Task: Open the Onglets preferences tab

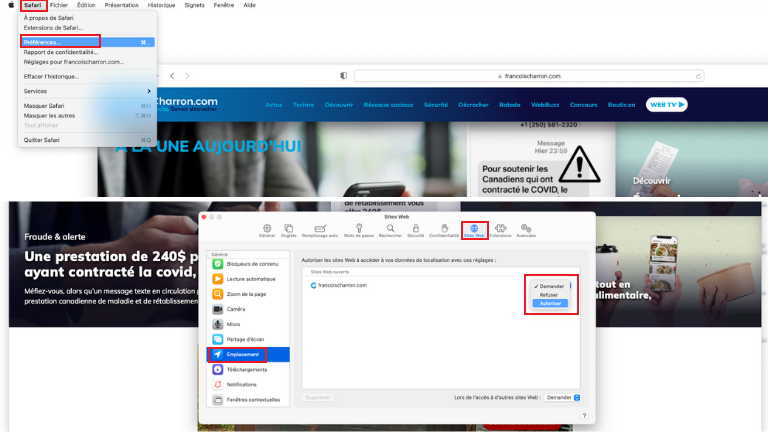Action: pyautogui.click(x=288, y=231)
